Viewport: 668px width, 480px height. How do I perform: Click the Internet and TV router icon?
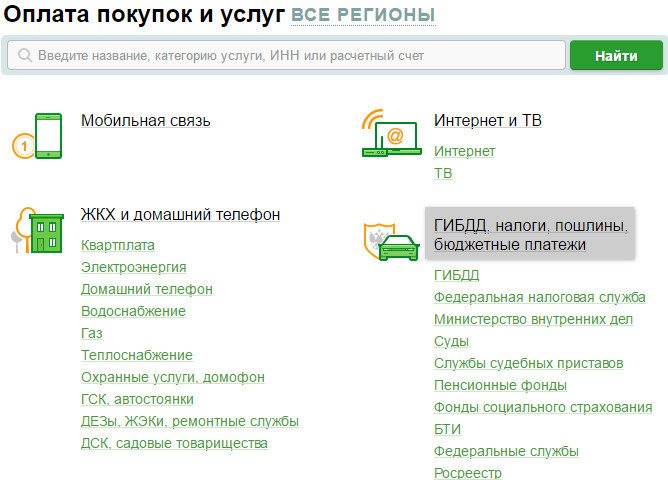(392, 133)
